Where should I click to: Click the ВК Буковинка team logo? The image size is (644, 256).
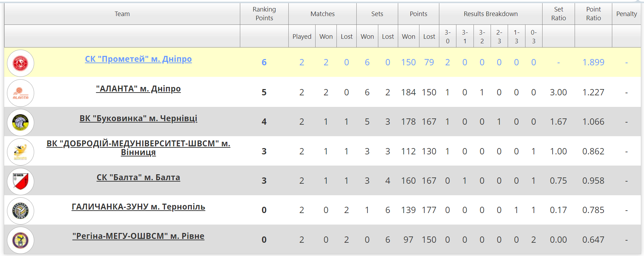21,123
